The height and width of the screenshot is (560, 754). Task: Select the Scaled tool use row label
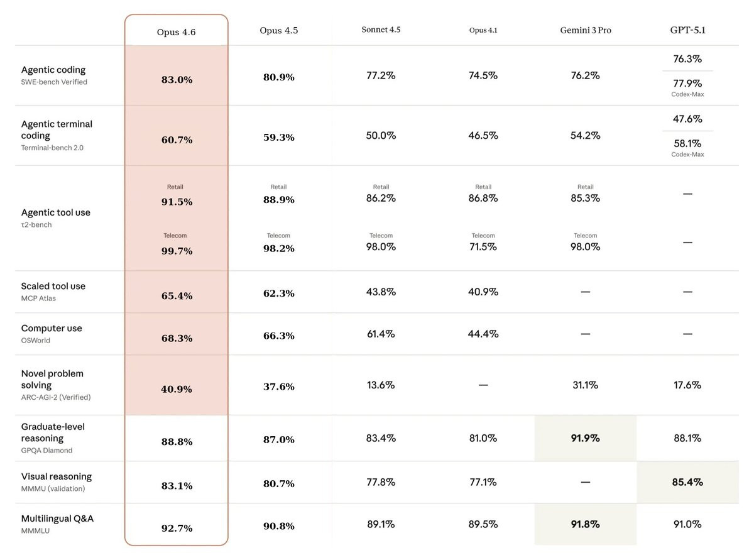53,286
